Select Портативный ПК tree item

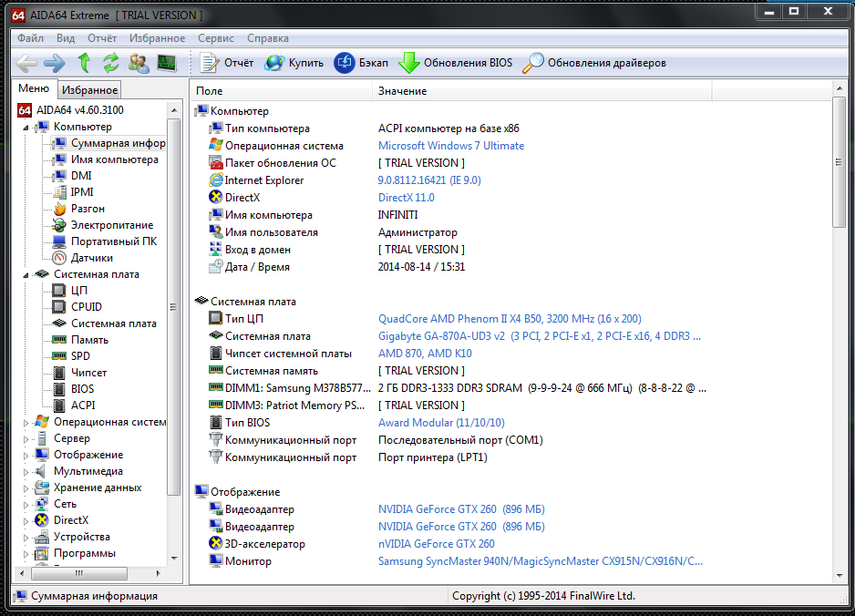pos(105,241)
